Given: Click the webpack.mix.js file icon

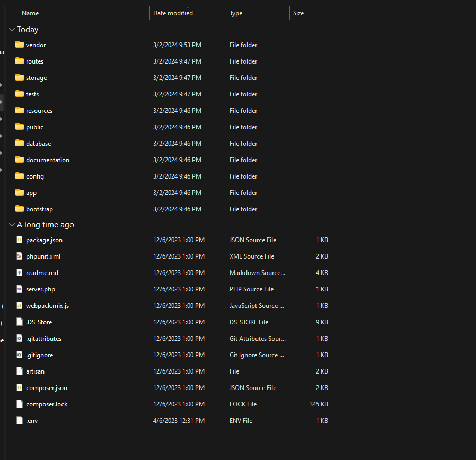Looking at the screenshot, I should (20, 305).
